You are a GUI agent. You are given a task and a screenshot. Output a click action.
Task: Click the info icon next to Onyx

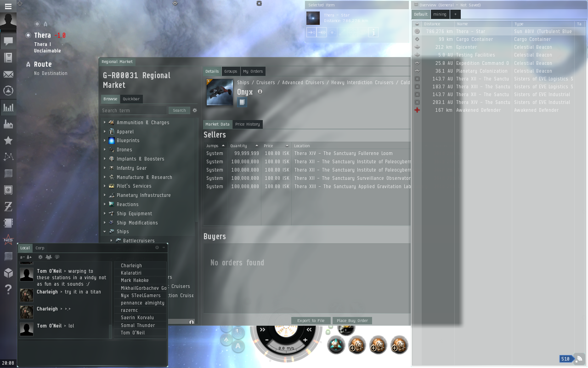260,92
